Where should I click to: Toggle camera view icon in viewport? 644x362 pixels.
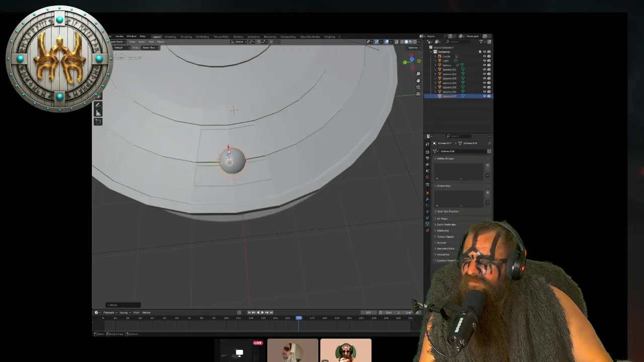tap(418, 87)
